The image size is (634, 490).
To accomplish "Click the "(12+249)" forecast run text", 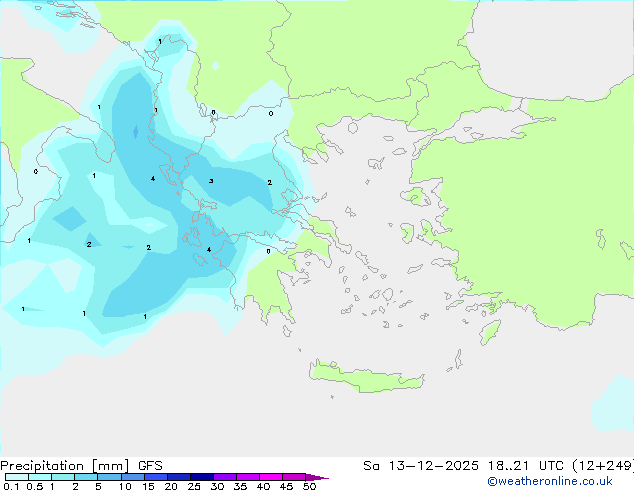I will pyautogui.click(x=603, y=466).
